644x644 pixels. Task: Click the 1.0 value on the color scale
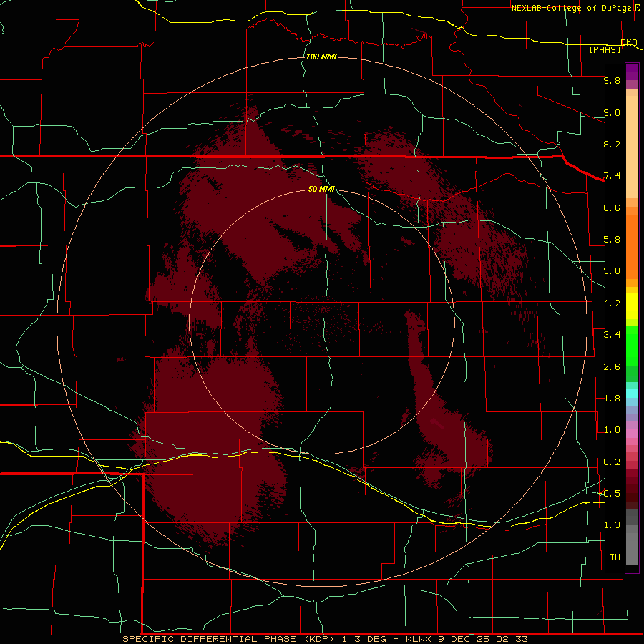(x=612, y=430)
